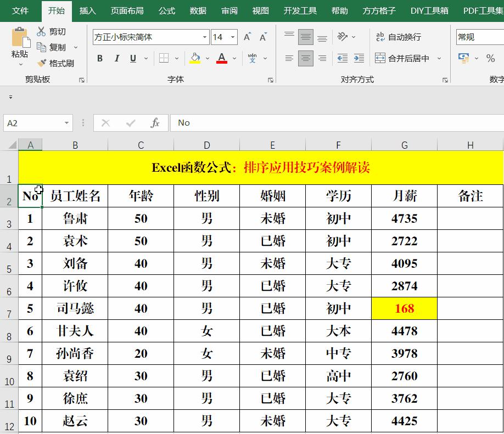Click the Percent style icon
The image size is (504, 434).
click(x=490, y=58)
